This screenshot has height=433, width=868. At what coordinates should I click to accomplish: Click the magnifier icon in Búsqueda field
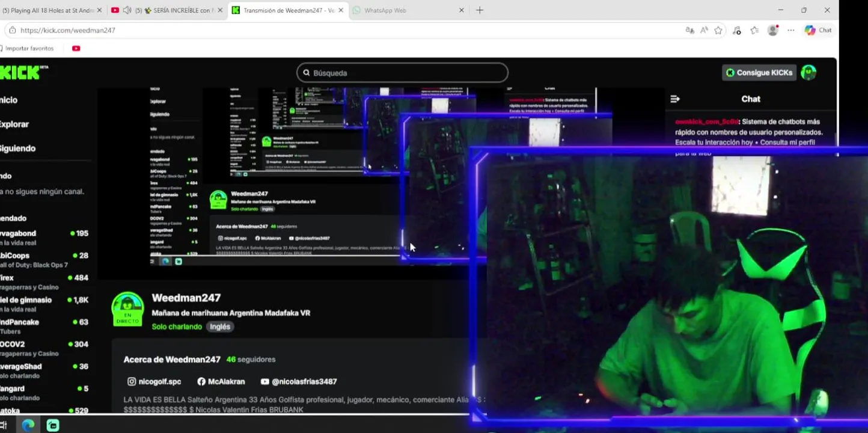pyautogui.click(x=306, y=73)
